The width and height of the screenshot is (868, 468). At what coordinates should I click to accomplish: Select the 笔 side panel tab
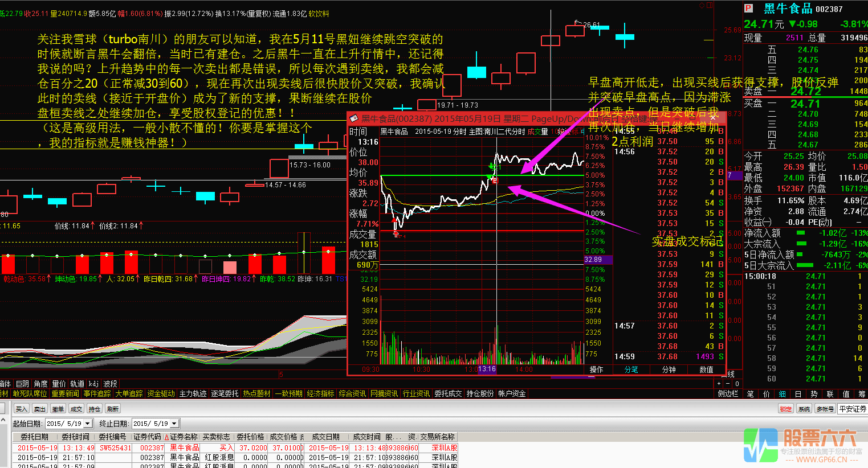(x=751, y=393)
